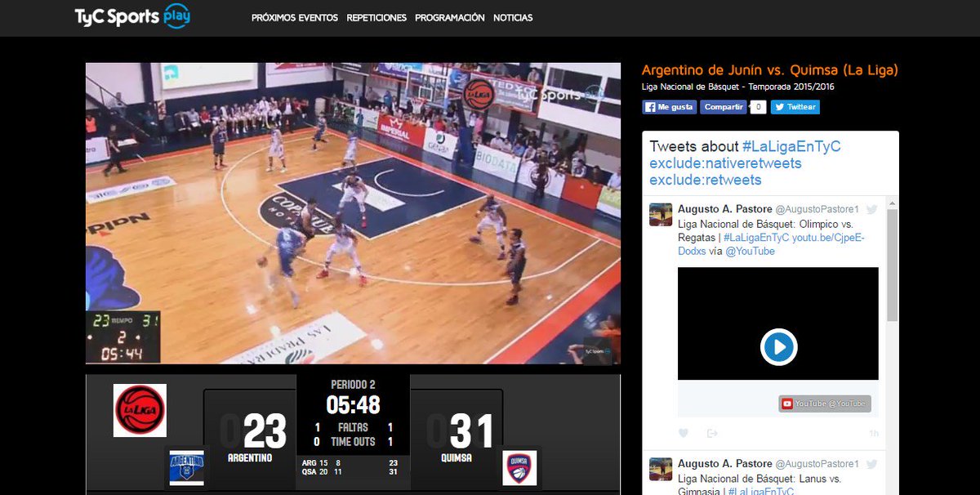Image resolution: width=980 pixels, height=495 pixels.
Task: Click the La Liga logo on the scoreboard
Action: pos(140,411)
